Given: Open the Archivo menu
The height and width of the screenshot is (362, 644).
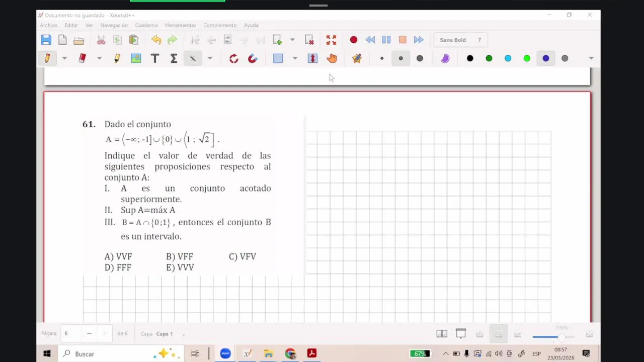Looking at the screenshot, I should tap(49, 25).
